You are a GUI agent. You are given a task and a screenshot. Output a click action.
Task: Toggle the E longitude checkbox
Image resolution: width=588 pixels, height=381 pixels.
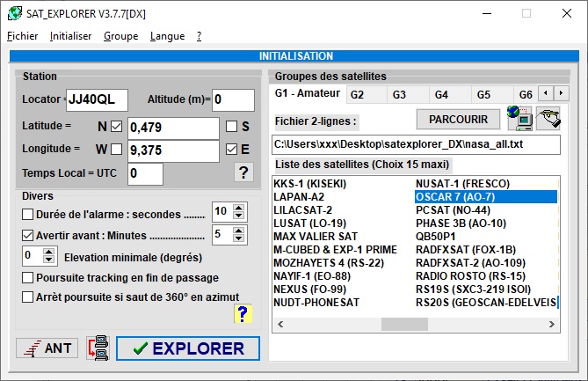point(231,150)
